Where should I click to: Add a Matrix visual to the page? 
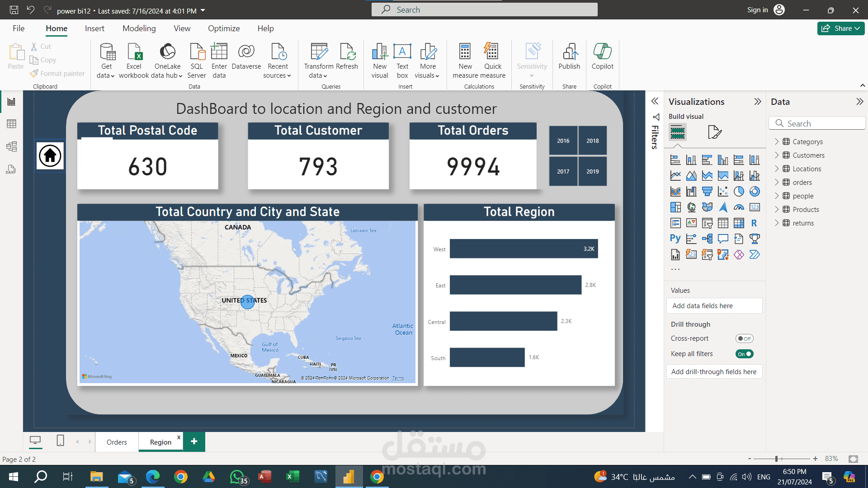[x=739, y=223]
